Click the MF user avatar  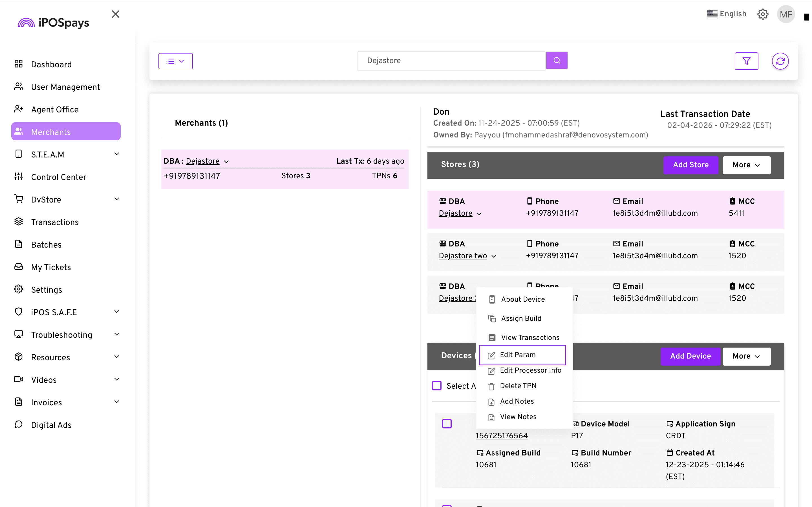pos(785,14)
